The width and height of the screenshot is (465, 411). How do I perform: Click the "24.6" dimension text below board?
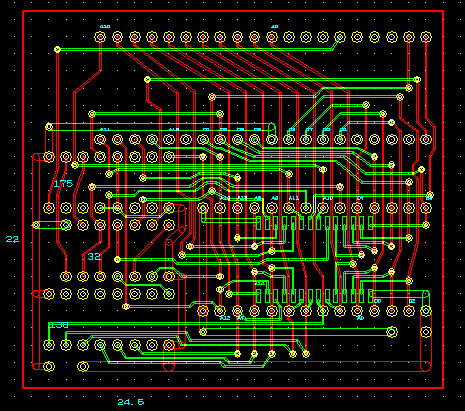131,402
